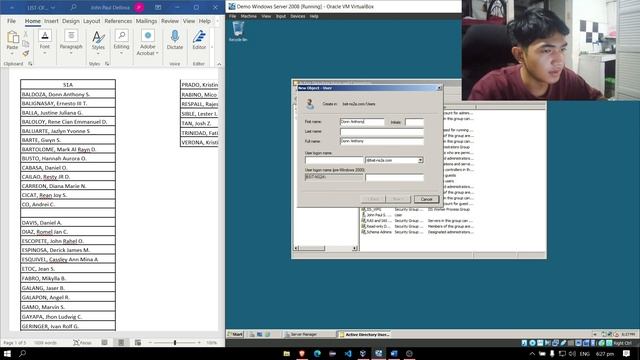Click the Windows Start button
Viewport: 640px width, 360px height.
click(x=7, y=353)
